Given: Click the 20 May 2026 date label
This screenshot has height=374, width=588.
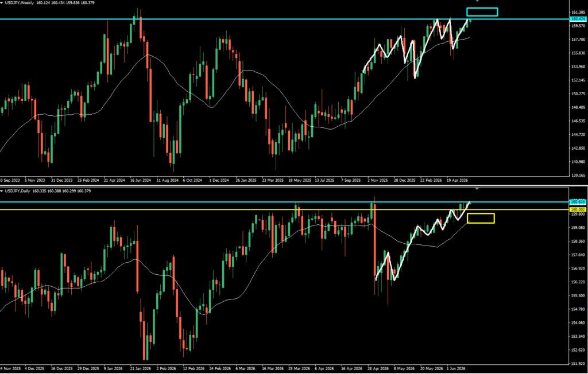Looking at the screenshot, I should (x=431, y=368).
